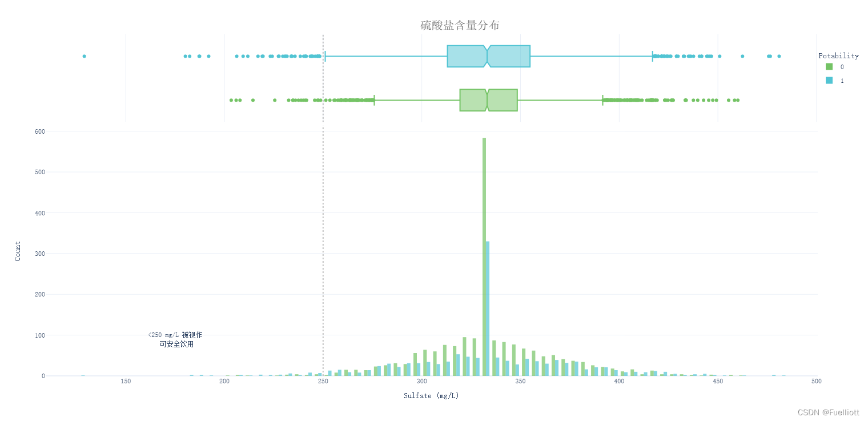The width and height of the screenshot is (868, 421).
Task: Click the leftmost blue outlier point
Action: click(84, 56)
